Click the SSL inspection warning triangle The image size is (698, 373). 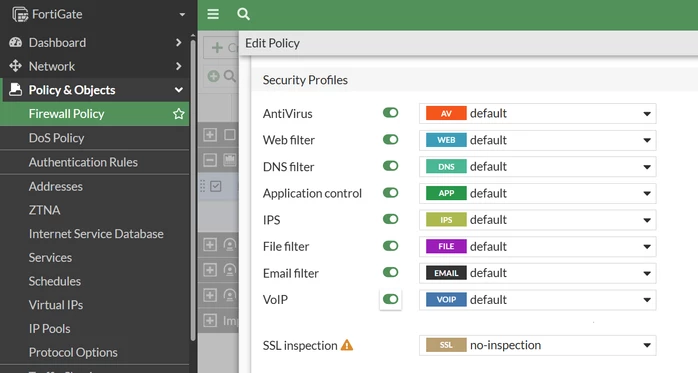347,345
